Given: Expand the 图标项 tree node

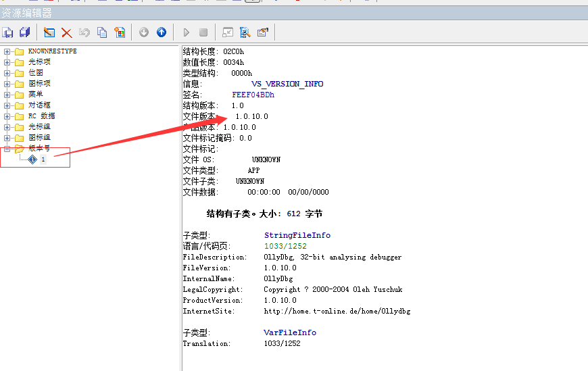Looking at the screenshot, I should pos(7,84).
